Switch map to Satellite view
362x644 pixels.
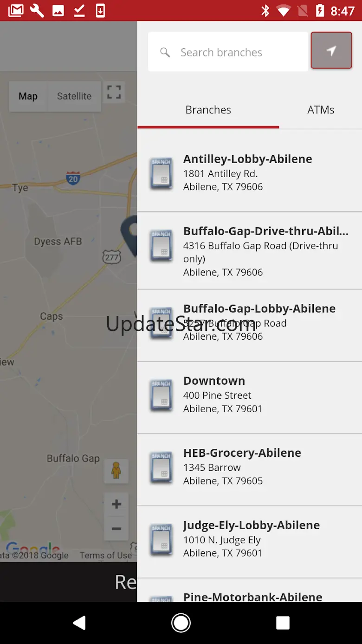coord(74,96)
